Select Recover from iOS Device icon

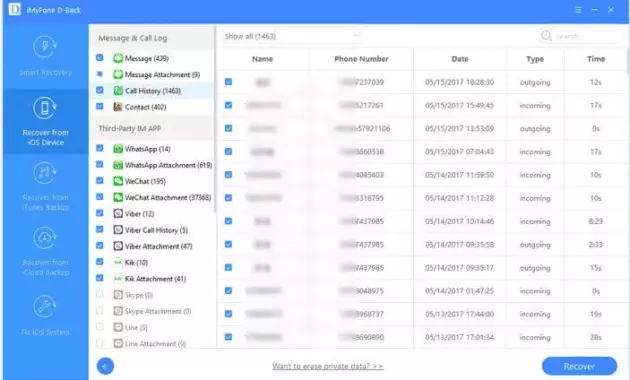click(x=45, y=108)
